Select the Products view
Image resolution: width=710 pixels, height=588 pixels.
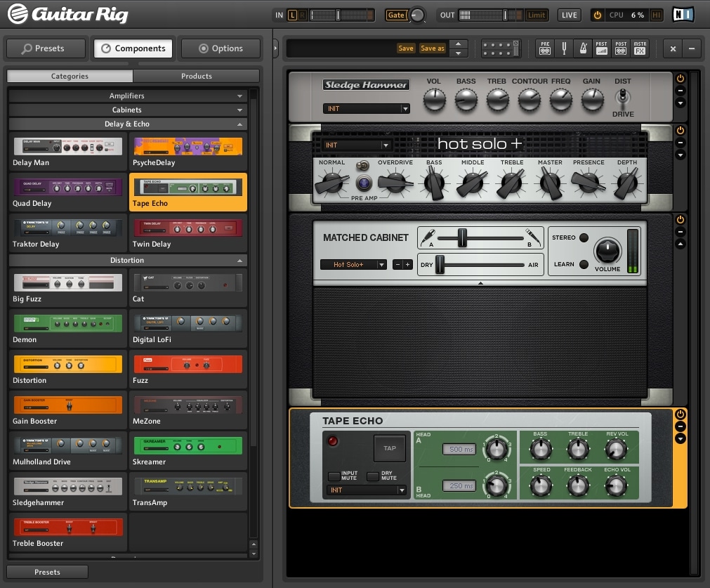pos(197,76)
